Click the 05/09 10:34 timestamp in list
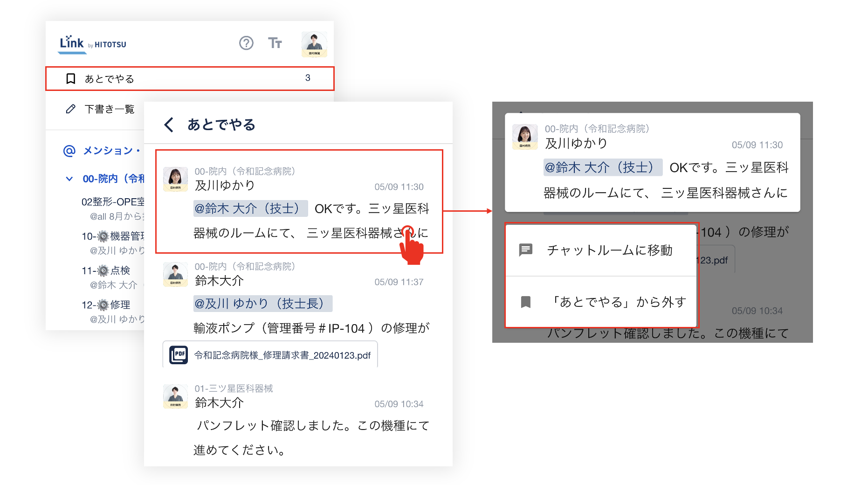868x485 pixels. pyautogui.click(x=399, y=404)
